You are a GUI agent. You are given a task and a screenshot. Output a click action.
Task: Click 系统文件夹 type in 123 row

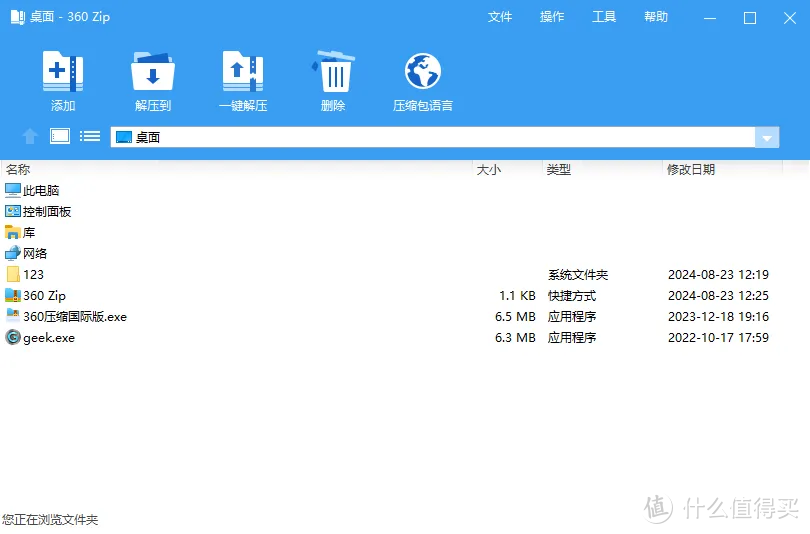click(578, 275)
